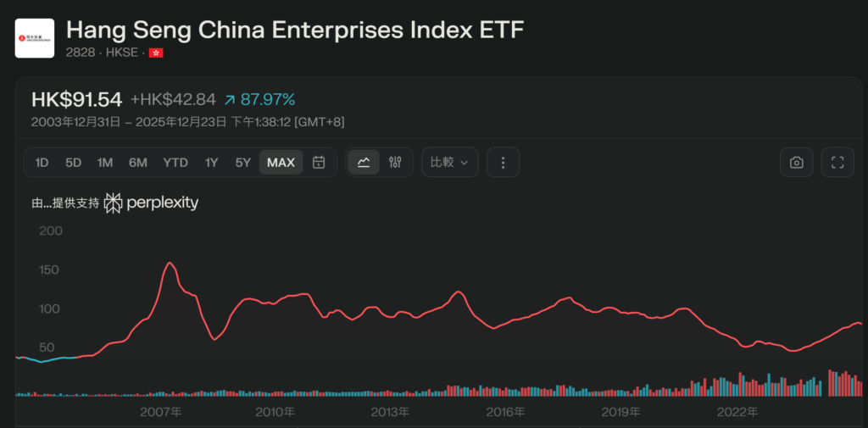Select the MAX time range
The width and height of the screenshot is (868, 428).
[x=281, y=163]
